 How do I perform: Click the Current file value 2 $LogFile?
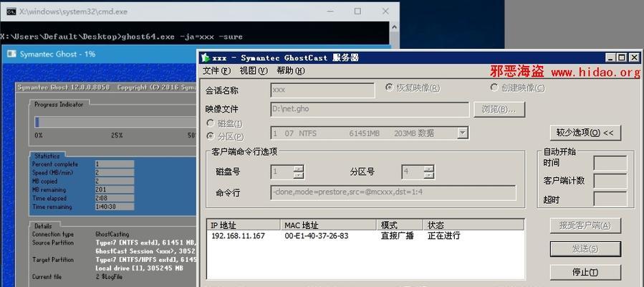click(x=110, y=277)
